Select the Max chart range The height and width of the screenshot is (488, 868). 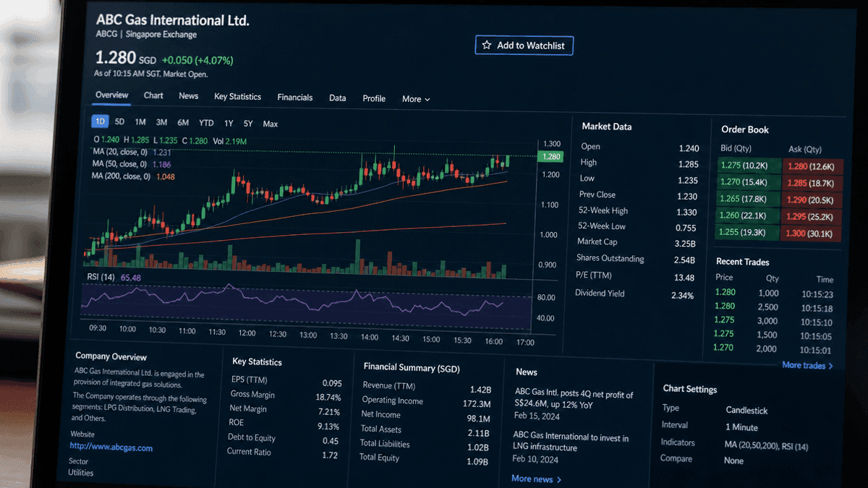tap(271, 124)
